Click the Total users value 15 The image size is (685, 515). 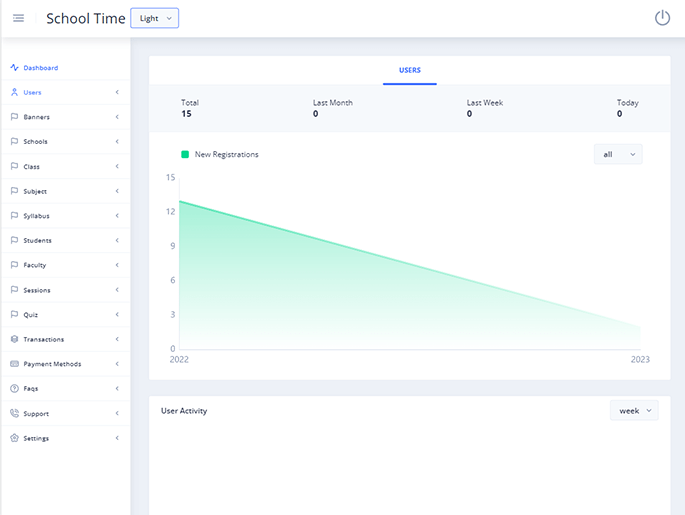187,114
